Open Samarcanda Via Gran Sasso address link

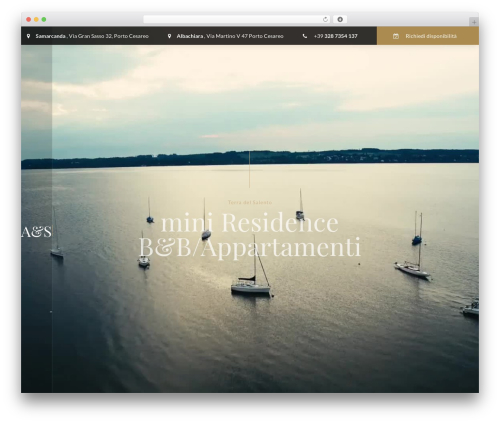pos(92,36)
